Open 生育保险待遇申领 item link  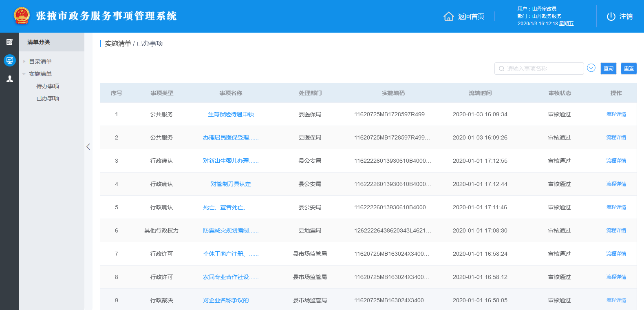tap(231, 114)
